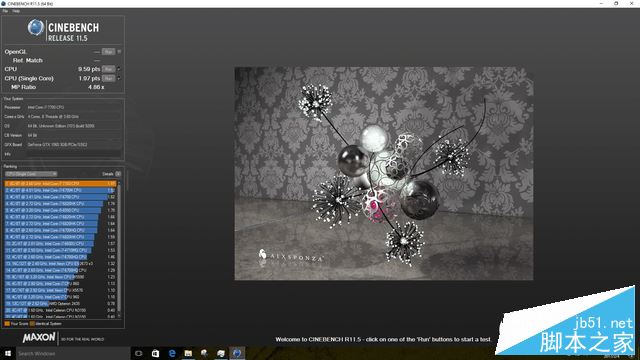Click the Cinebench taskbar icon

click(237, 353)
